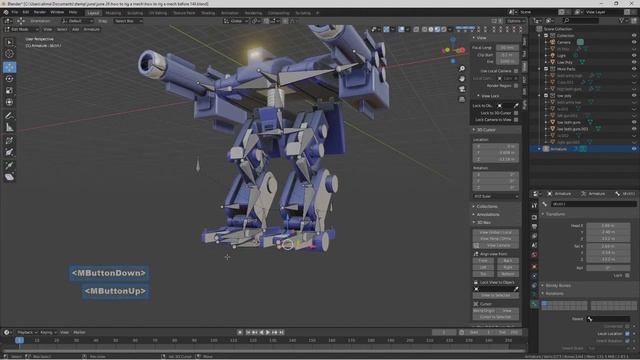This screenshot has width=640, height=360.
Task: Open the Armature menu in viewport header
Action: coord(91,29)
